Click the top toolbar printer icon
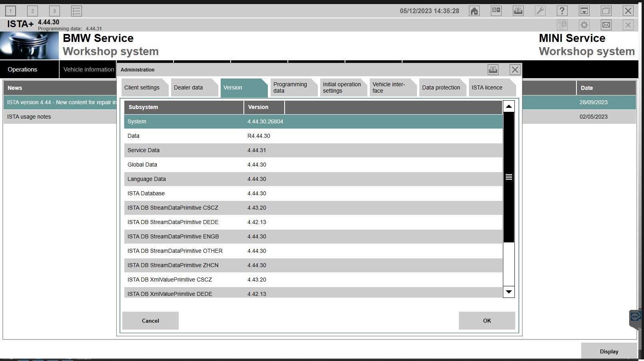The image size is (644, 361). [518, 11]
